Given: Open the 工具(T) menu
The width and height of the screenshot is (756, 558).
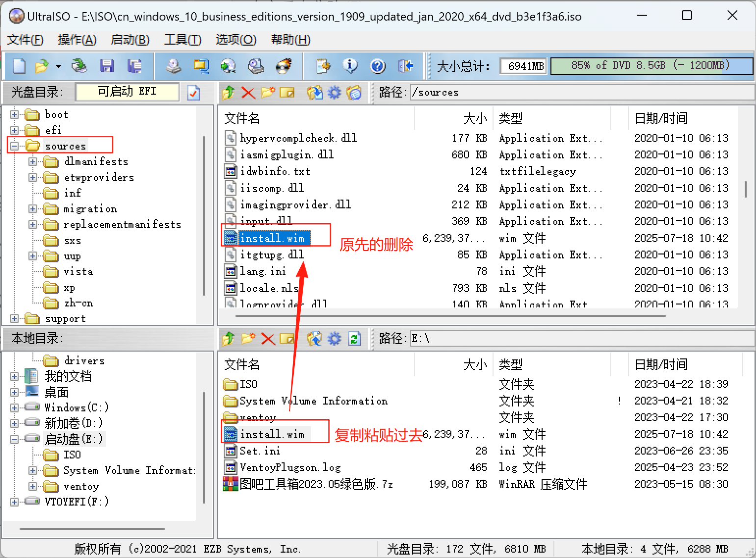Looking at the screenshot, I should tap(182, 40).
